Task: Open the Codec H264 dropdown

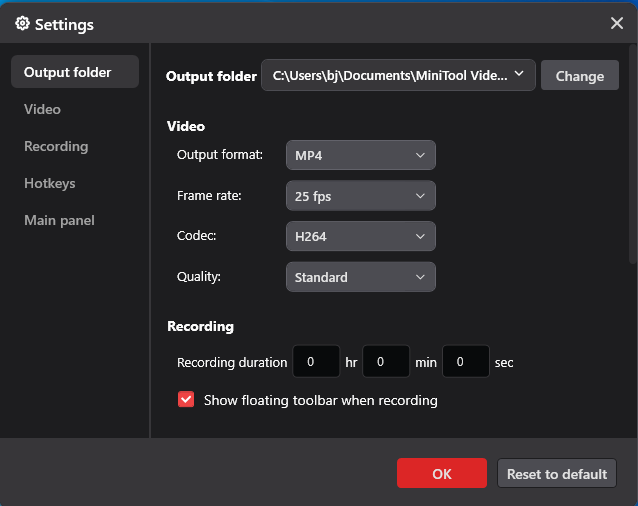Action: click(360, 237)
